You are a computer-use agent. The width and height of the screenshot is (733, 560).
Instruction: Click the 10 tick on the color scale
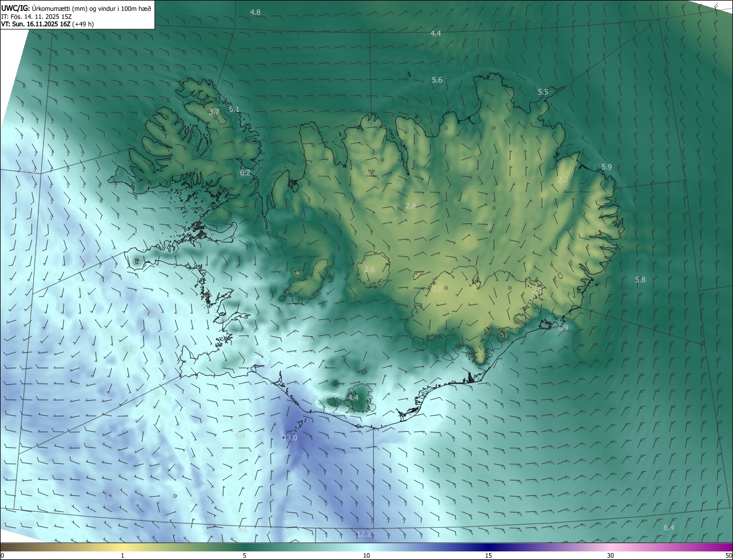pos(366,555)
